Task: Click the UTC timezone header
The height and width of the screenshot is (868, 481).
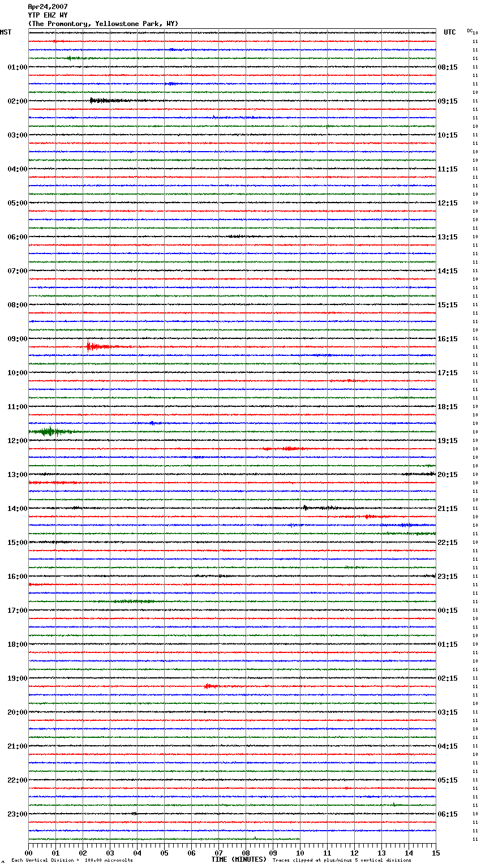Action: [x=450, y=32]
